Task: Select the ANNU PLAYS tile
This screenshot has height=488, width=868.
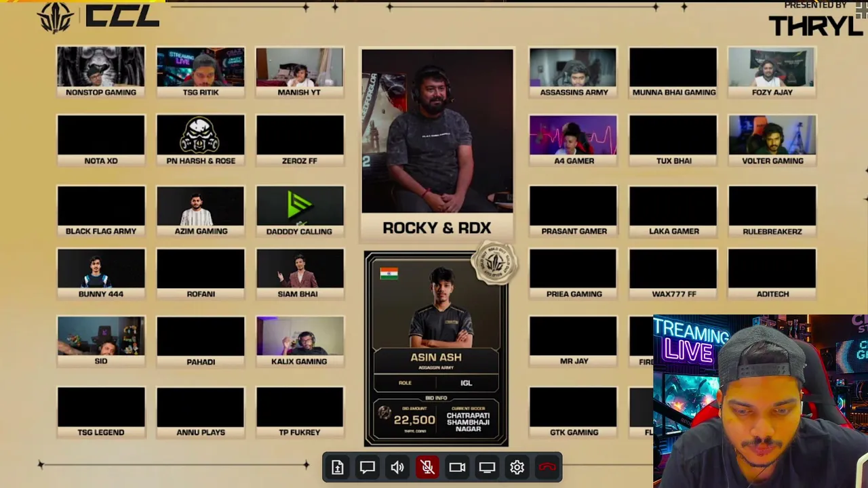Action: (x=201, y=412)
